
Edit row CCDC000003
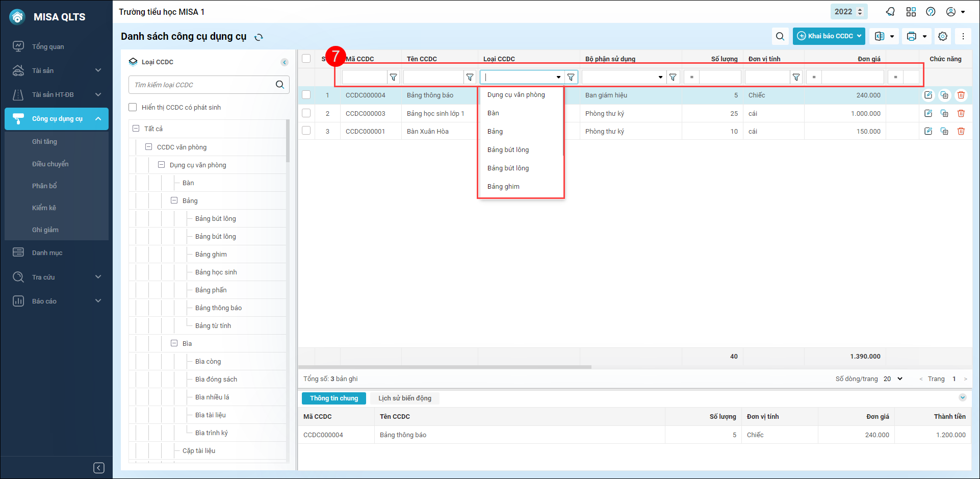click(x=929, y=113)
